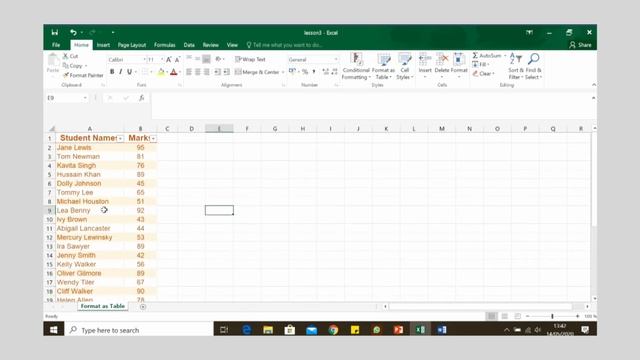This screenshot has height=360, width=640.
Task: Click the Undo arrow icon
Action: (73, 32)
